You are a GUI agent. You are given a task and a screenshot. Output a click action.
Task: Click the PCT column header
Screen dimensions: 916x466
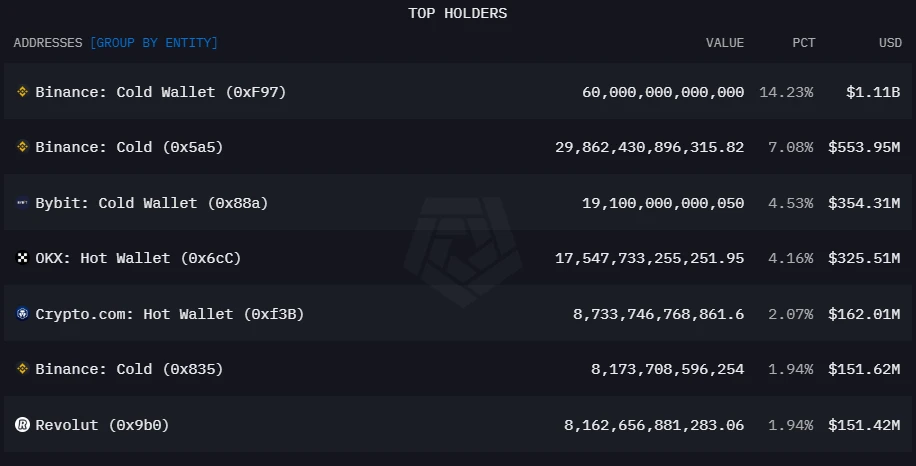point(803,43)
